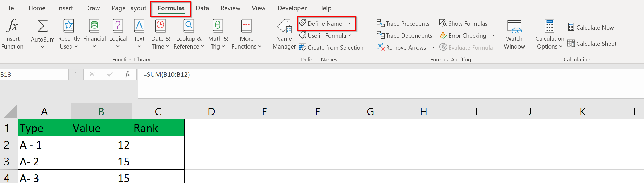Toggle Show Formulas mode

tap(464, 24)
